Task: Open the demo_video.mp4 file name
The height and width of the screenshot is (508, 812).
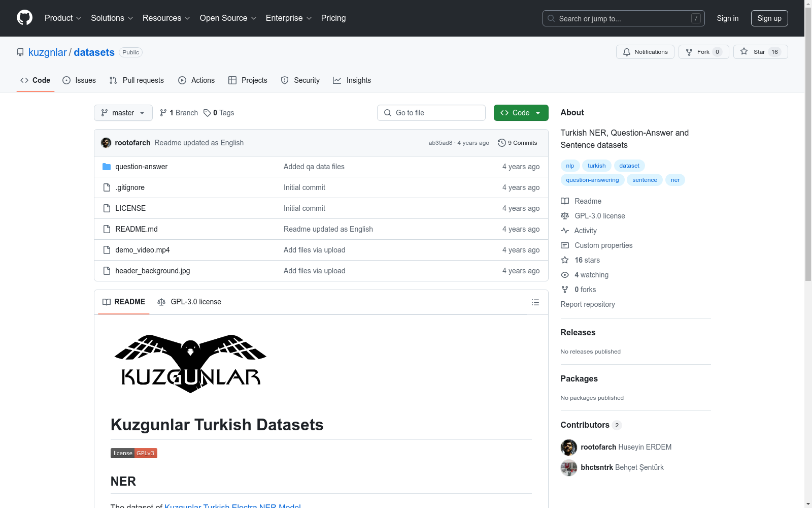Action: 143,250
